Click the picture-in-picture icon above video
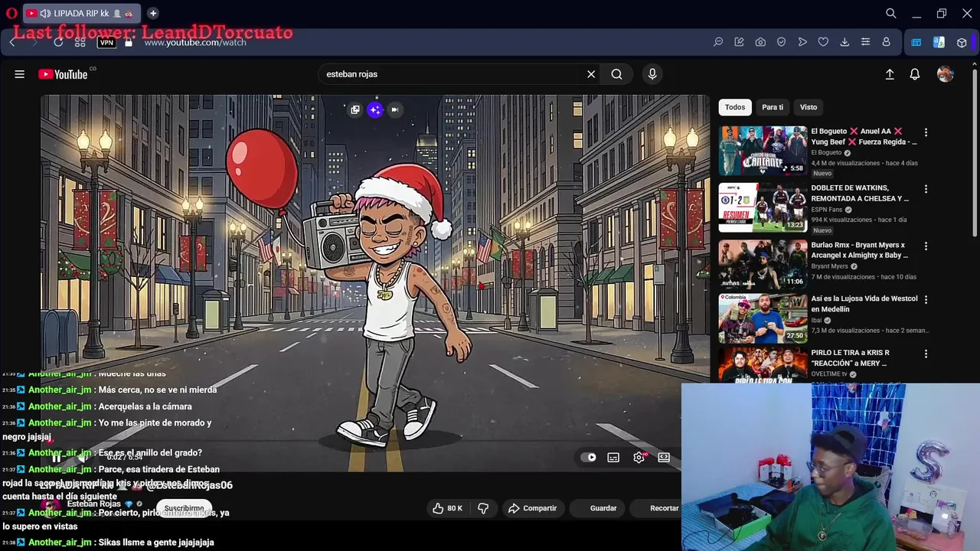Viewport: 980px width, 551px height. coord(355,109)
